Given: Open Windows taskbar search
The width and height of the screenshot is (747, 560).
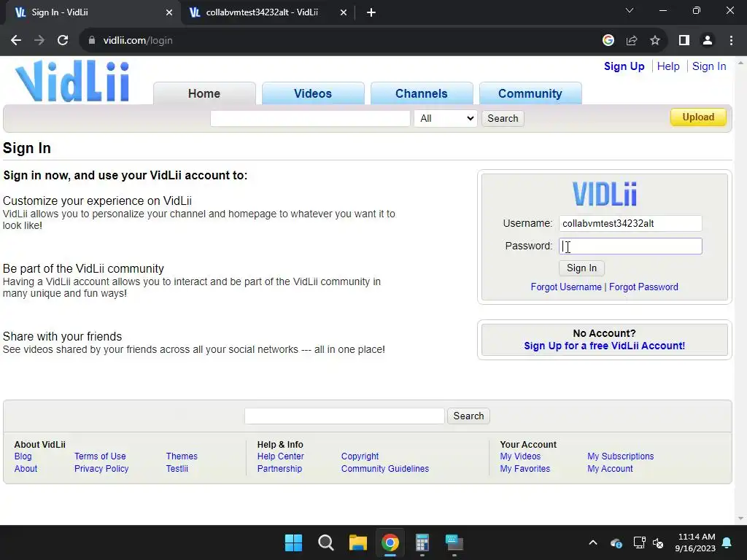Looking at the screenshot, I should pos(326,542).
